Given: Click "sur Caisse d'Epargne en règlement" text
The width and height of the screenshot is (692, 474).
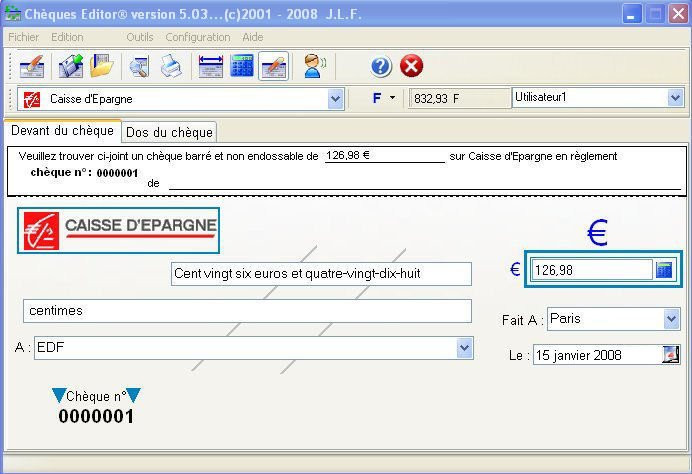Looking at the screenshot, I should (x=533, y=156).
